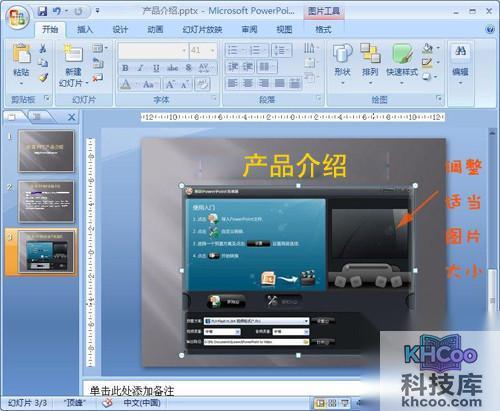Screen dimensions: 500x411
Task: Clear all formatting with the eraser icon
Action: [x=202, y=84]
